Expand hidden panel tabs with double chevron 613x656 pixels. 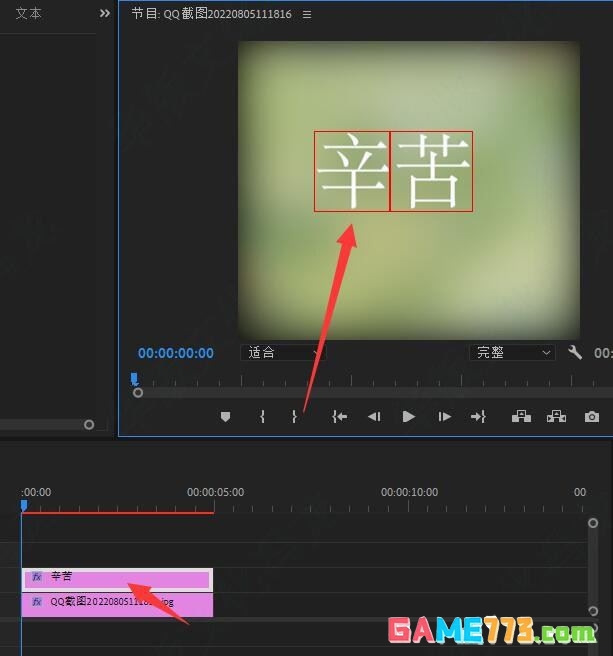coord(105,13)
